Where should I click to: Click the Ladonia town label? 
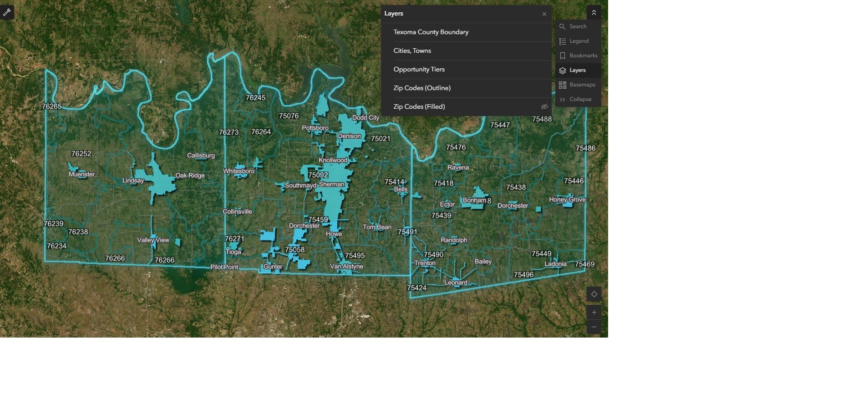[555, 264]
